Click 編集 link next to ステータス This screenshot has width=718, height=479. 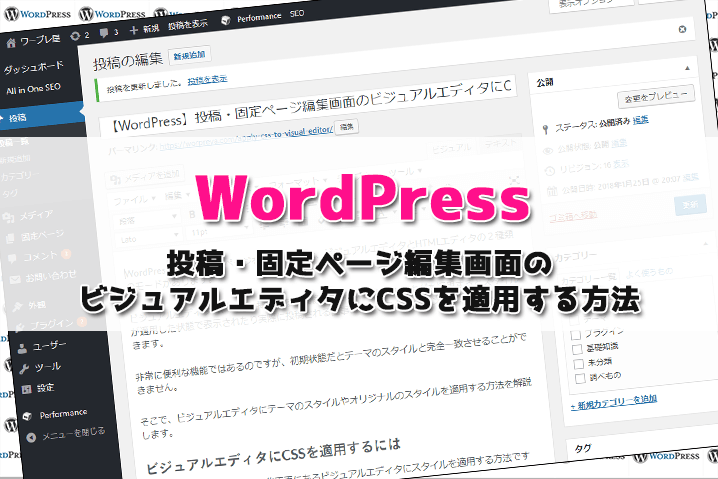point(640,120)
